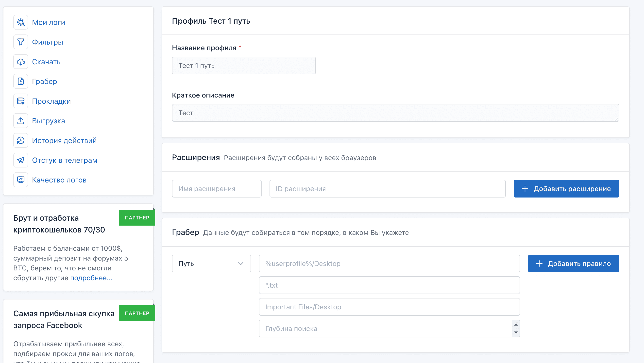Decrease Глубина поиска with the down arrow
Image resolution: width=644 pixels, height=363 pixels.
[516, 332]
